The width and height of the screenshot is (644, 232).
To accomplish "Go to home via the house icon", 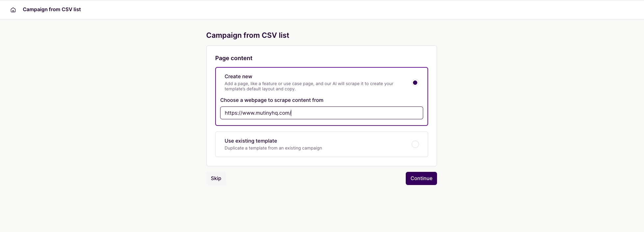I will pyautogui.click(x=13, y=10).
